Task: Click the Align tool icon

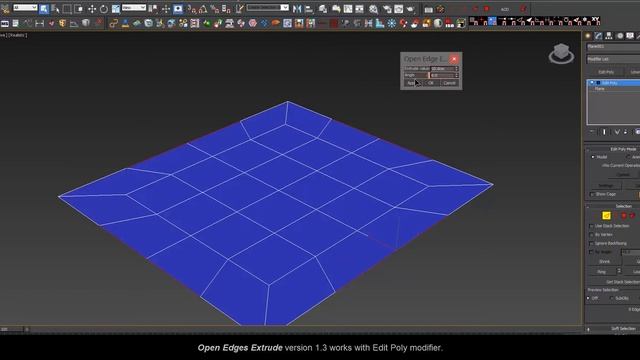Action: [x=309, y=9]
